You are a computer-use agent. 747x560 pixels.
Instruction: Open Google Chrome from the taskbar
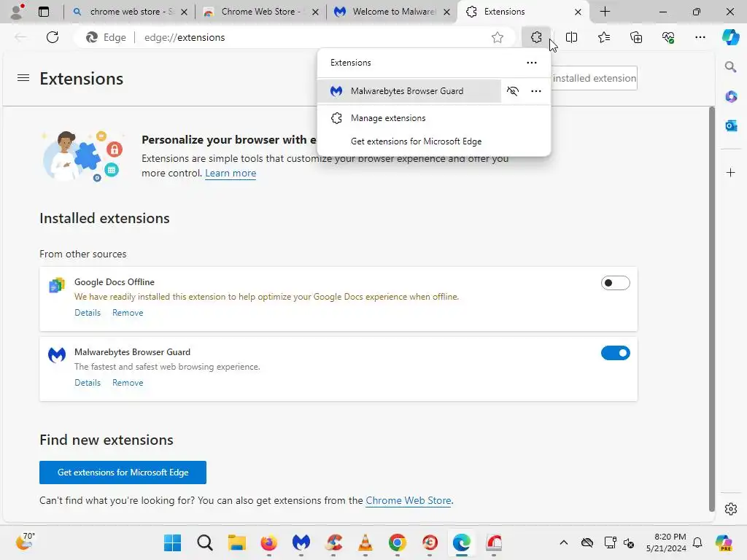click(x=398, y=542)
